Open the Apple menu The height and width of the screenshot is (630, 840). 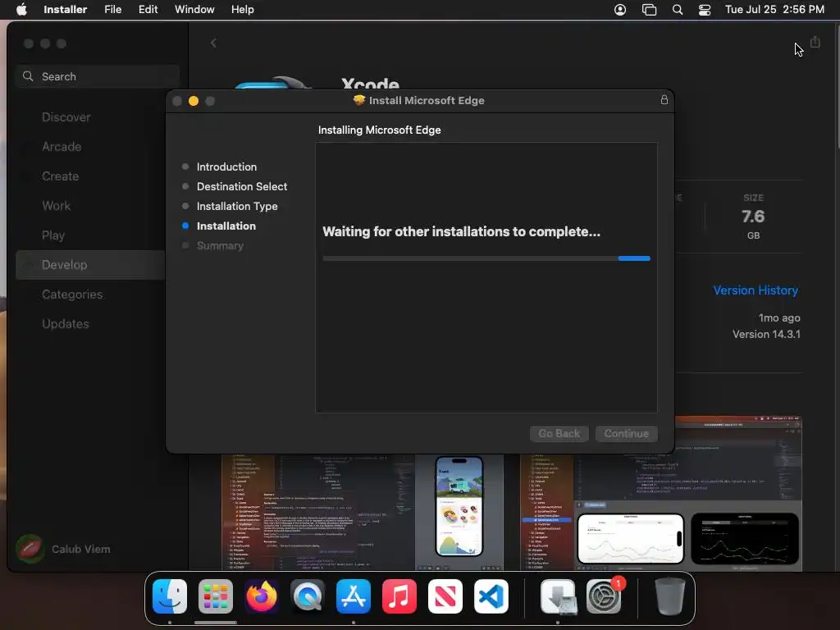point(21,10)
